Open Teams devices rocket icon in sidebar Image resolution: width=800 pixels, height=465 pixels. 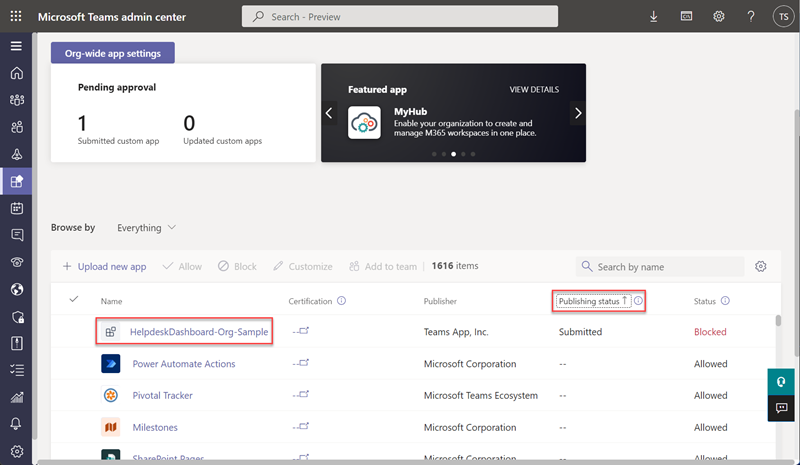17,154
